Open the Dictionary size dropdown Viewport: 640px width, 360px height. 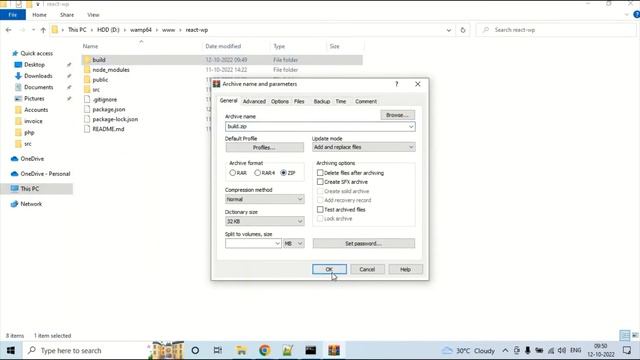click(264, 221)
